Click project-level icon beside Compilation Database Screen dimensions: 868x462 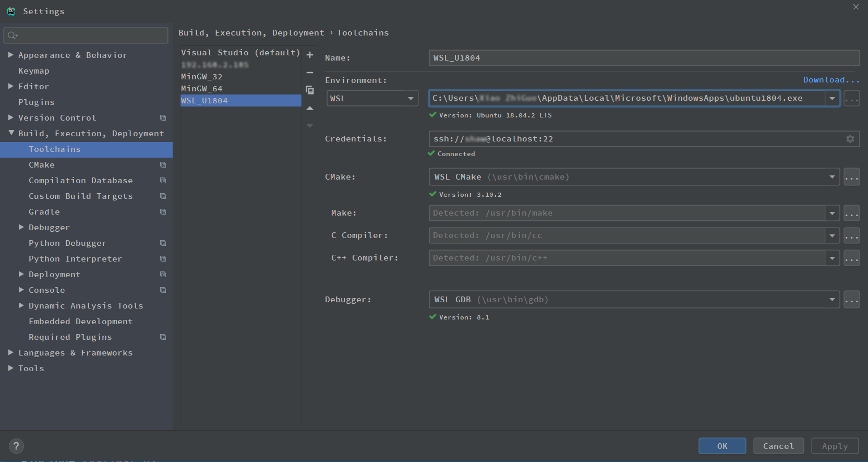[x=163, y=181]
